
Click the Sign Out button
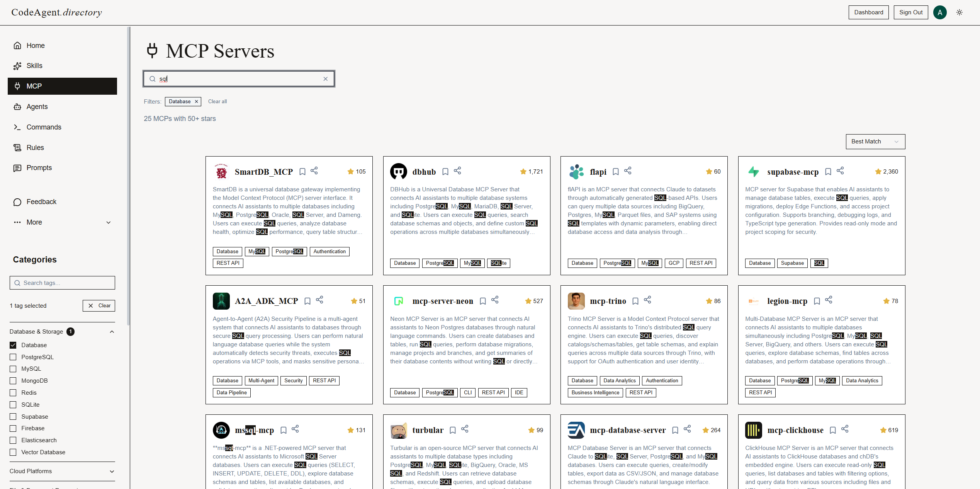pyautogui.click(x=910, y=12)
